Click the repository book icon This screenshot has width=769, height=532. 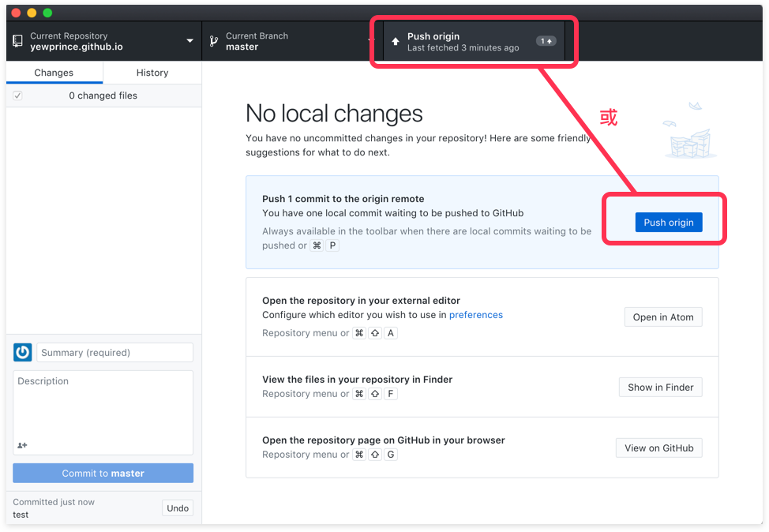(x=17, y=41)
